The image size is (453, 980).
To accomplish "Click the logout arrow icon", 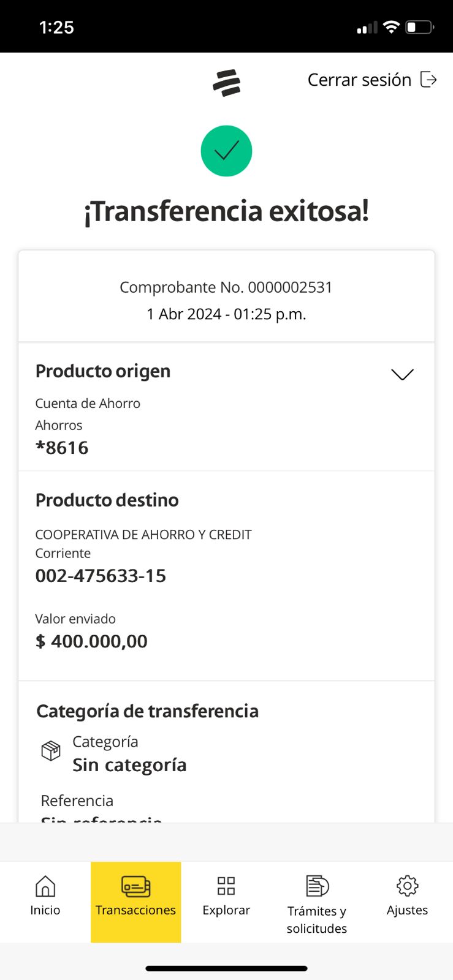I will tap(428, 80).
